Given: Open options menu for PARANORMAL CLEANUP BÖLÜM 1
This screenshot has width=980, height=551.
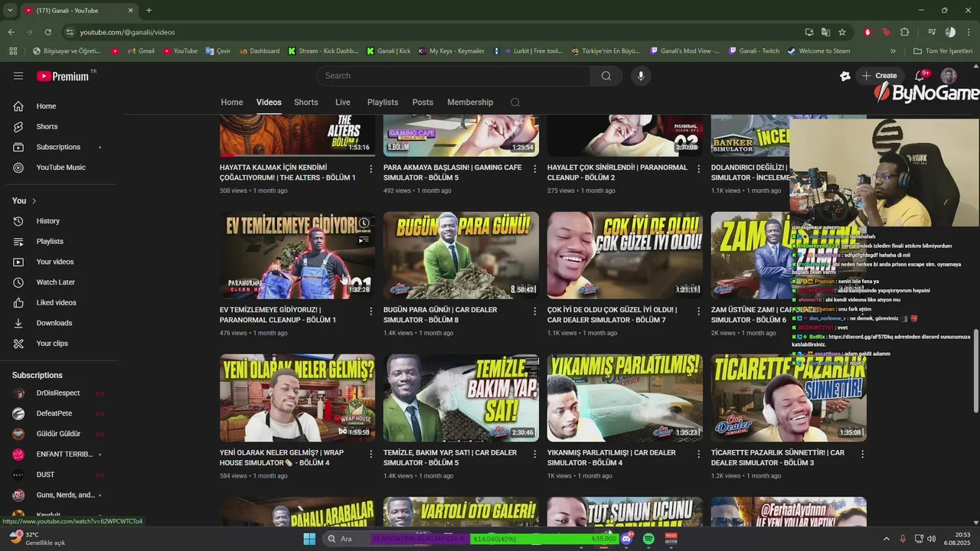Looking at the screenshot, I should pos(371,311).
